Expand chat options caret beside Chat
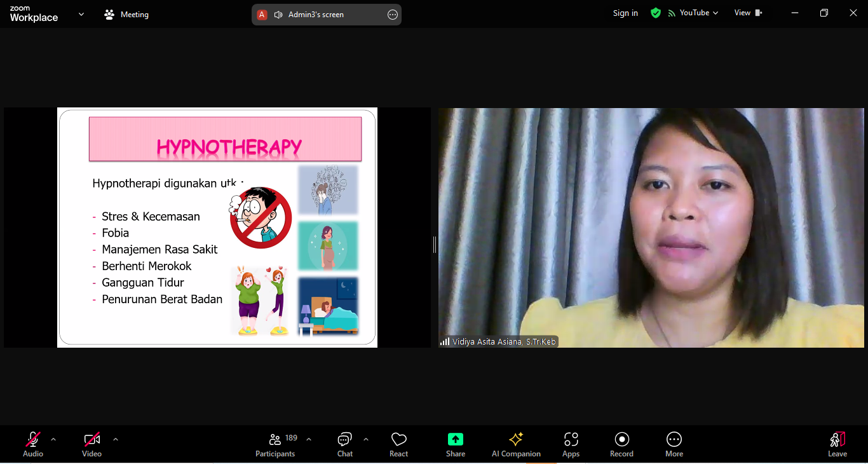 tap(366, 439)
